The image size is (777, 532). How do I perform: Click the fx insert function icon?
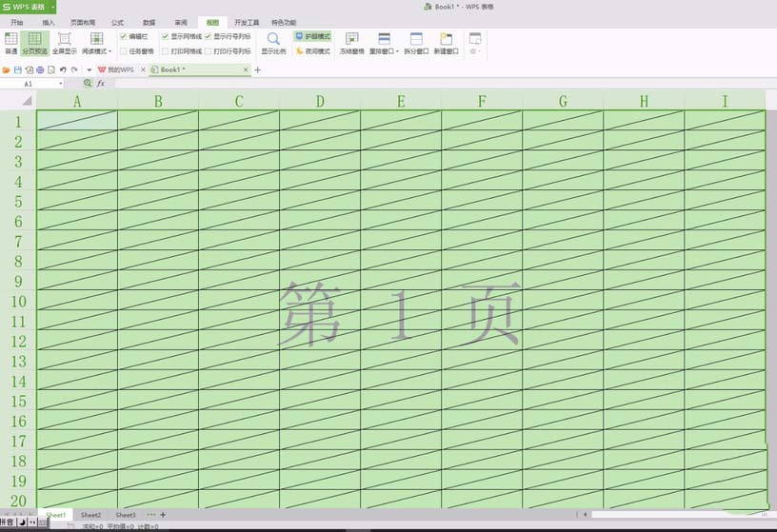tap(101, 84)
